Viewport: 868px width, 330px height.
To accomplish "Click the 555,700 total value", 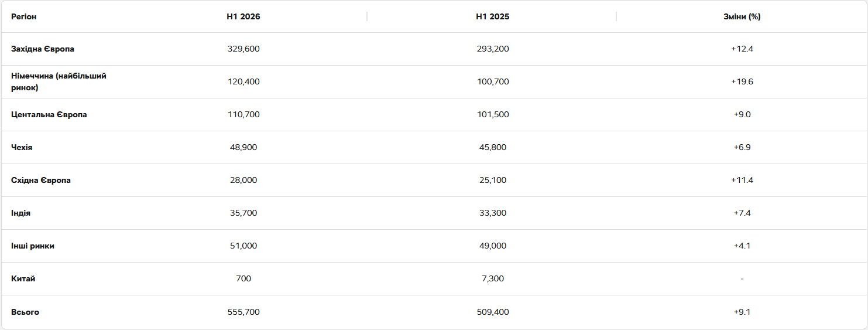I will coord(243,312).
